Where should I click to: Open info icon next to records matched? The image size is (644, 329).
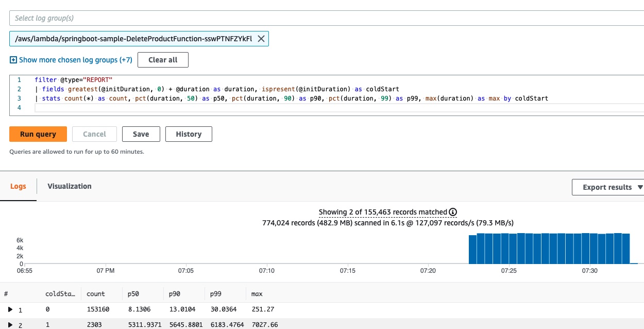click(x=453, y=212)
